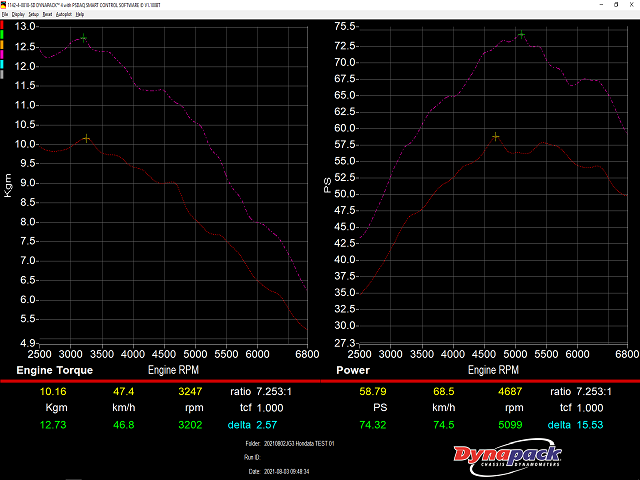Click the 2500 tick under power graph
This screenshot has height=480, width=640.
point(360,354)
